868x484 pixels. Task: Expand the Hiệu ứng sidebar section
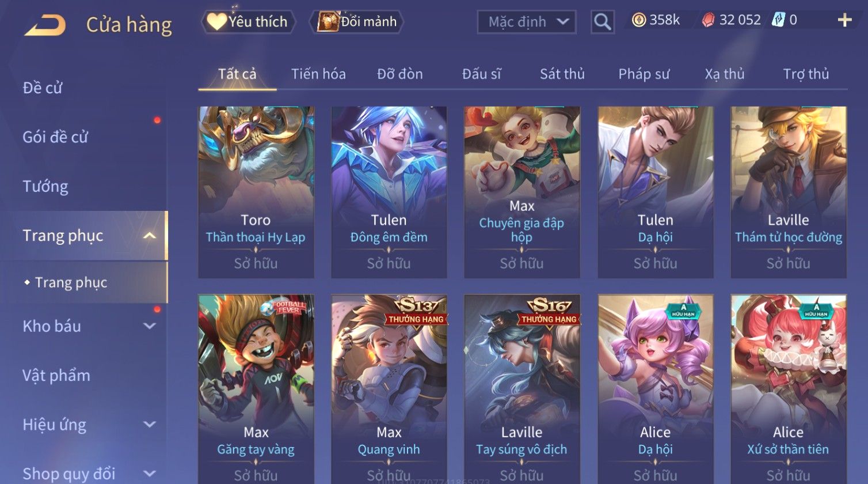150,425
